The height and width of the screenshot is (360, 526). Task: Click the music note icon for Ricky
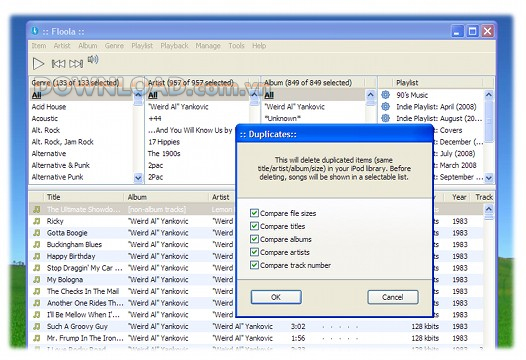click(x=37, y=221)
